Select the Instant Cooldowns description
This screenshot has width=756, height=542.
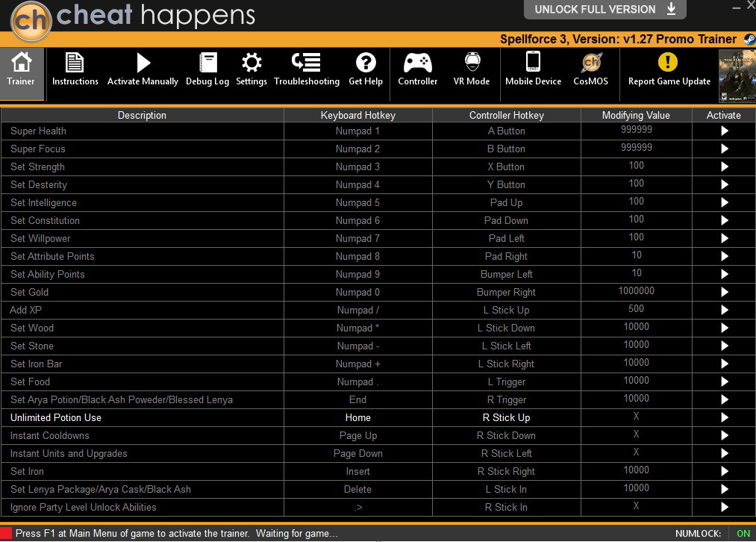143,435
